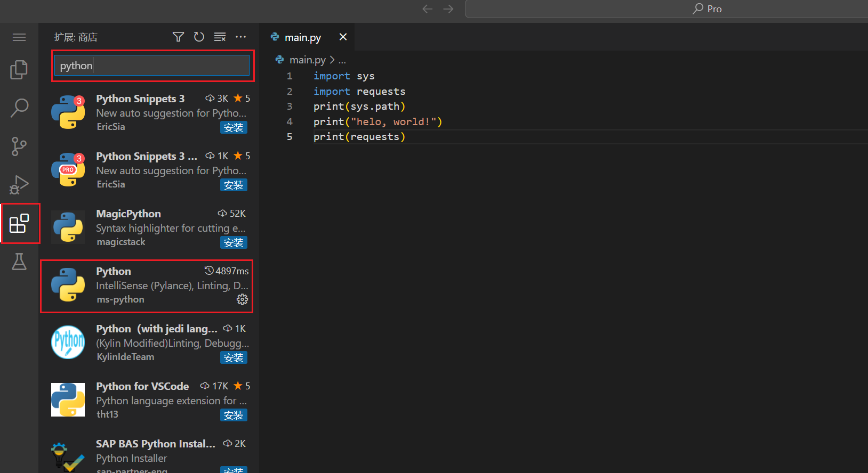Click the command center search box
868x473 pixels.
[x=666, y=9]
